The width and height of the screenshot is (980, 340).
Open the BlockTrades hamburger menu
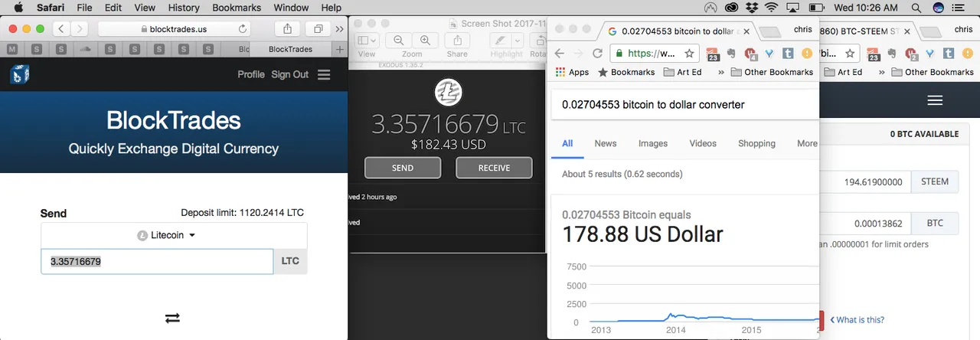click(x=324, y=74)
